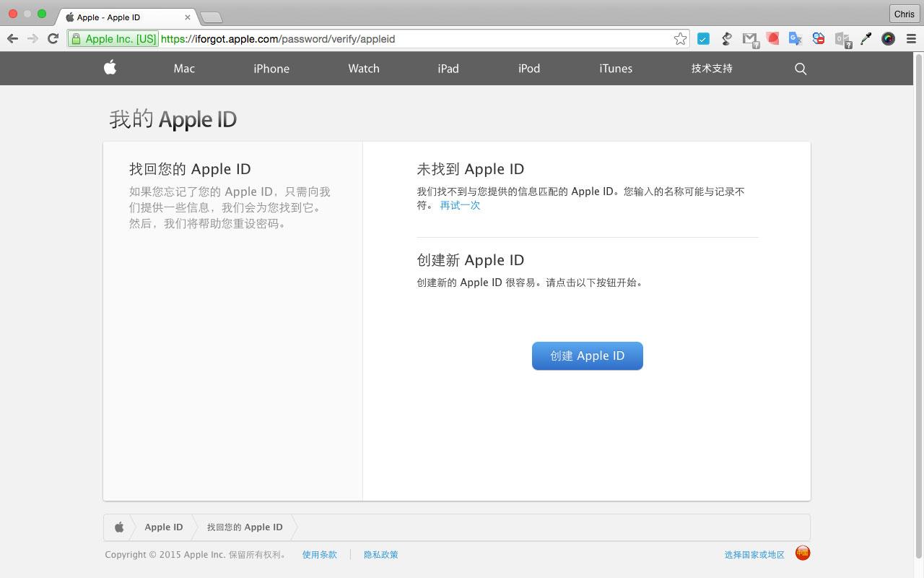
Task: Select the eyedropper color picker extension
Action: 866,39
